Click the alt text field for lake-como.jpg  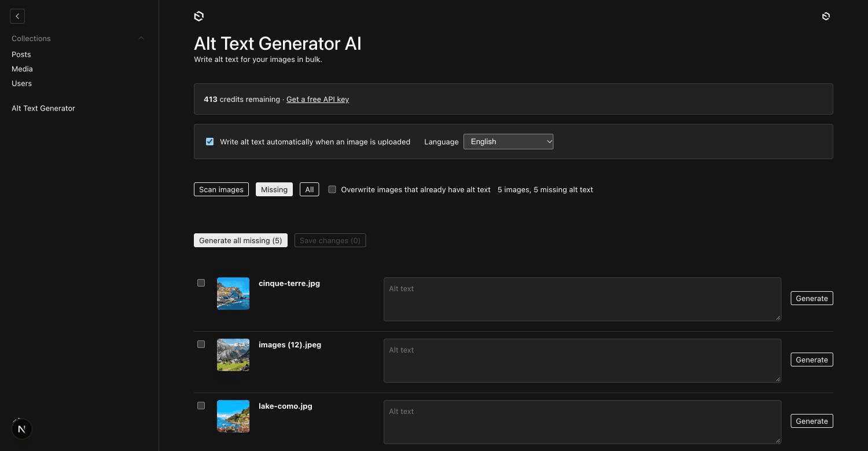coord(582,421)
